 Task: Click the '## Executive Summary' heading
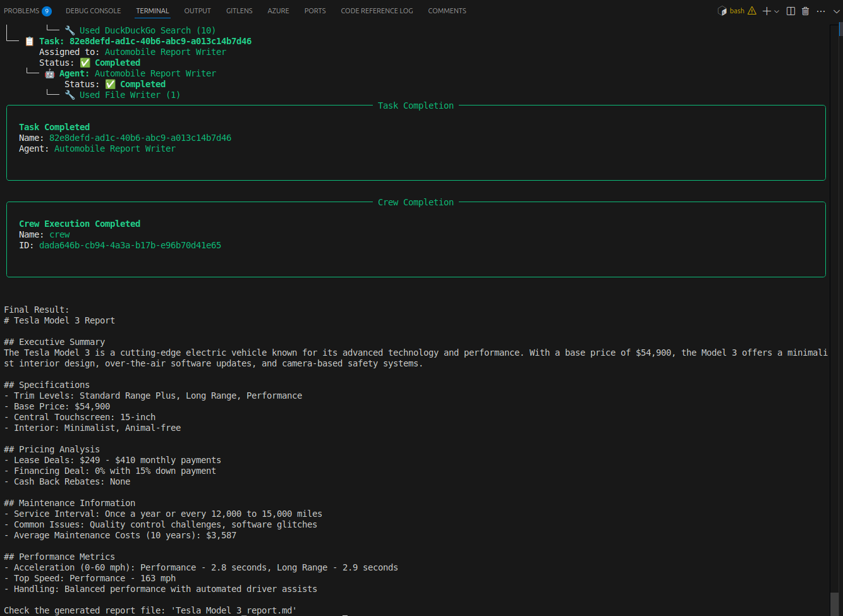[54, 342]
